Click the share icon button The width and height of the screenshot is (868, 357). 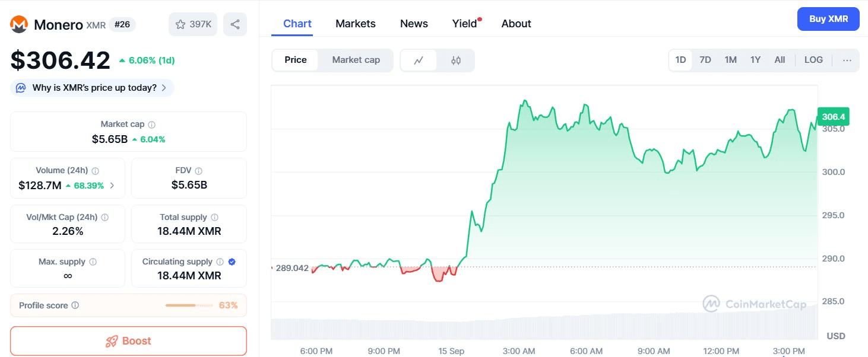tap(235, 24)
